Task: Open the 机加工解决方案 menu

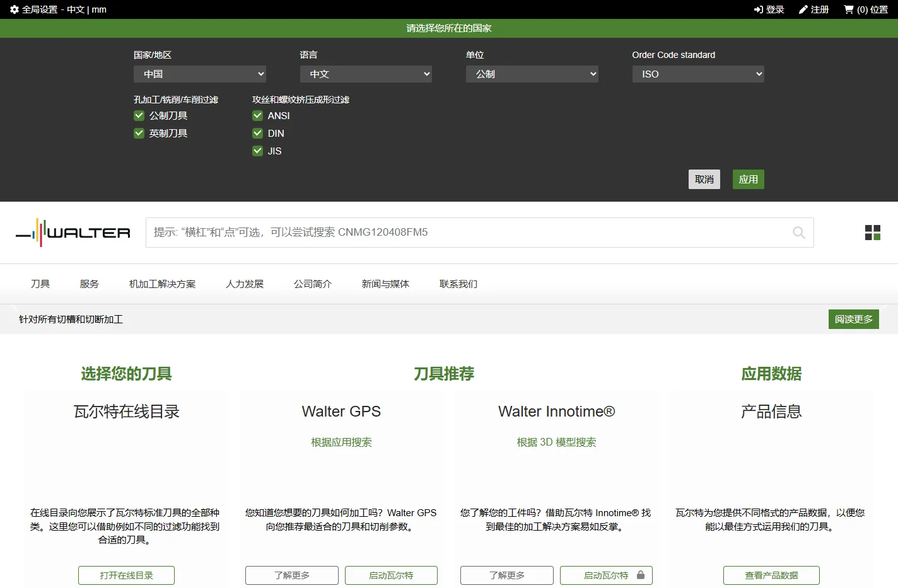Action: (163, 284)
